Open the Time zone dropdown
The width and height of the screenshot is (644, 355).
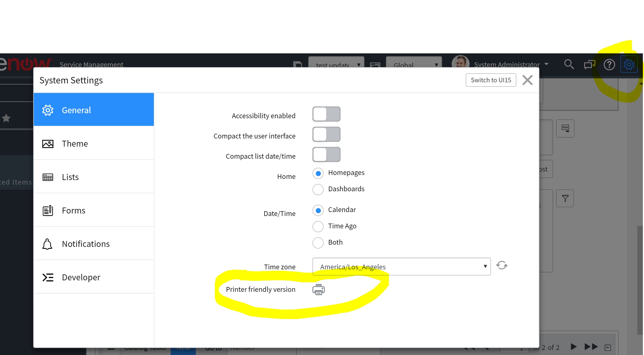coord(401,267)
